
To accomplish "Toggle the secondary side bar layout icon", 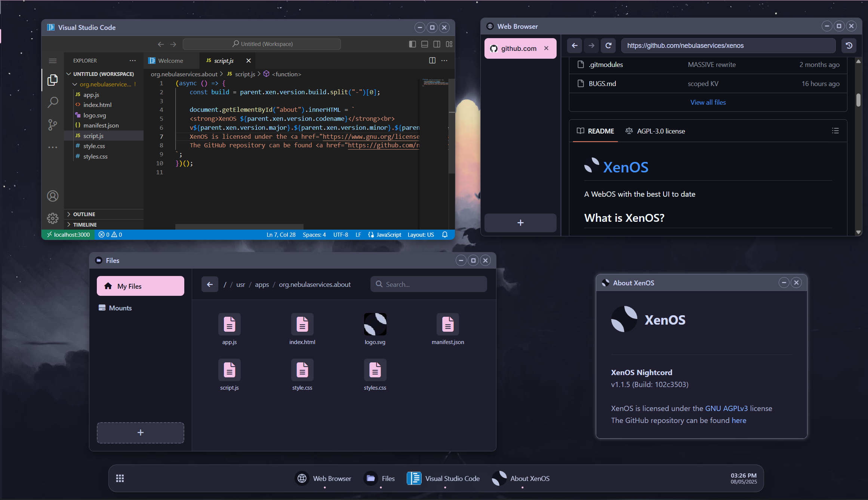I will (437, 44).
